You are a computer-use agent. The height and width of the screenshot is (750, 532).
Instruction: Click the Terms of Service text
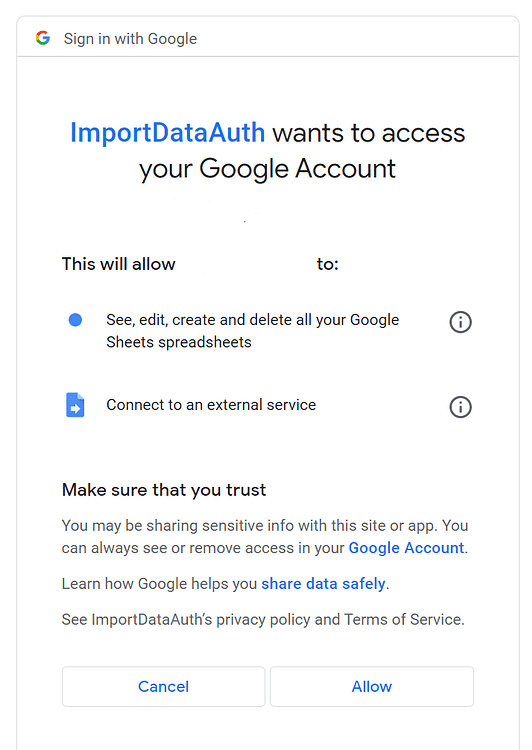[403, 619]
